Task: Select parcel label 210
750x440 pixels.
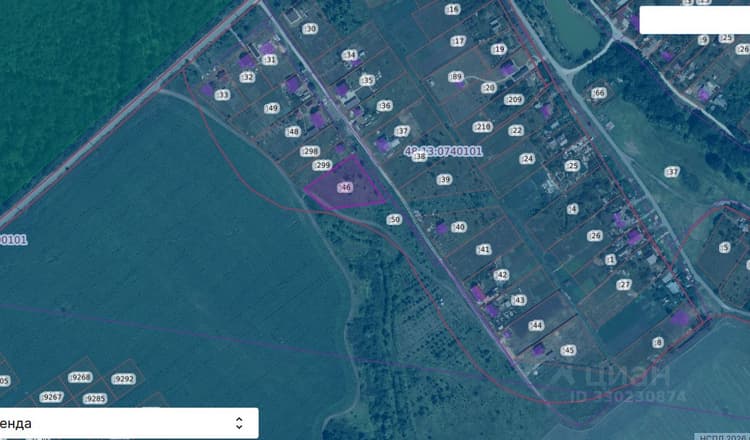Action: (x=483, y=127)
